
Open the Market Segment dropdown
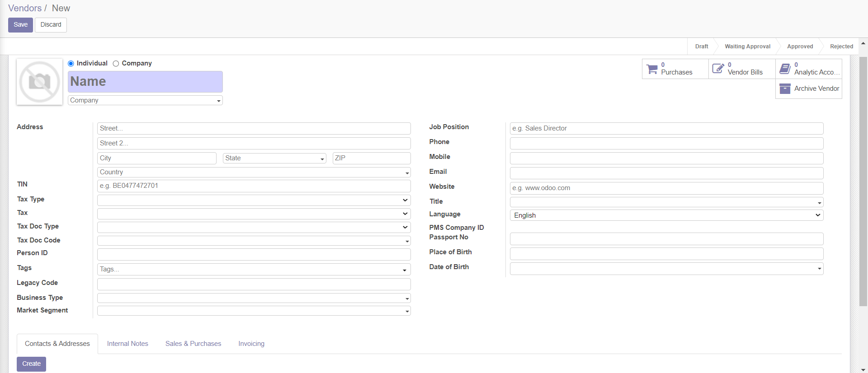(x=254, y=311)
